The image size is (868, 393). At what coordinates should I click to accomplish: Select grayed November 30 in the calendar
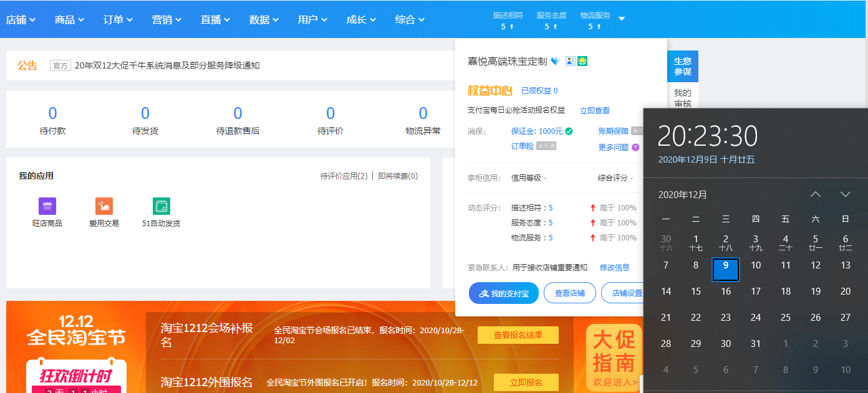point(666,243)
